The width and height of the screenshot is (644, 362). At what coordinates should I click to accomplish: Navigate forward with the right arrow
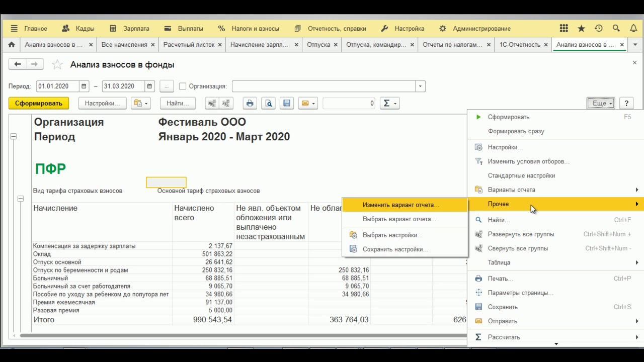(x=34, y=64)
